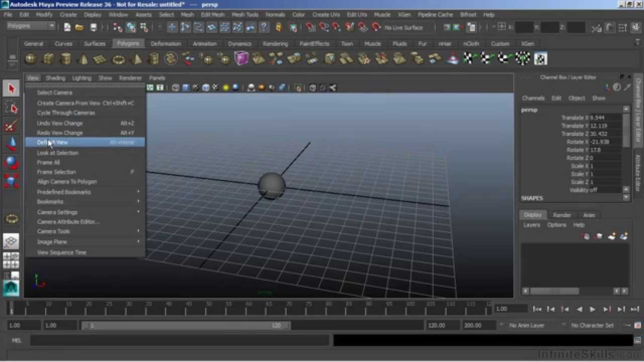The image size is (644, 362).
Task: Click the question mark icon on the status line
Action: point(264,27)
